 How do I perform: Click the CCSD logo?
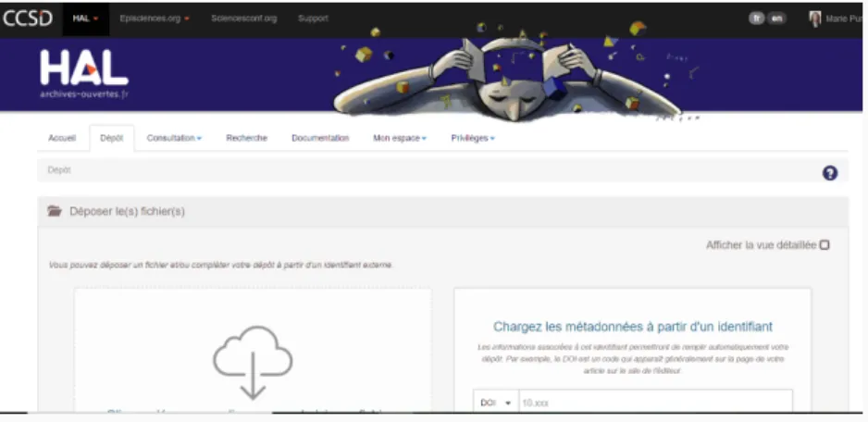pos(28,19)
